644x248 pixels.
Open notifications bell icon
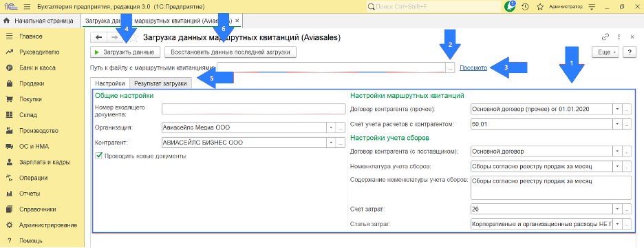[511, 7]
